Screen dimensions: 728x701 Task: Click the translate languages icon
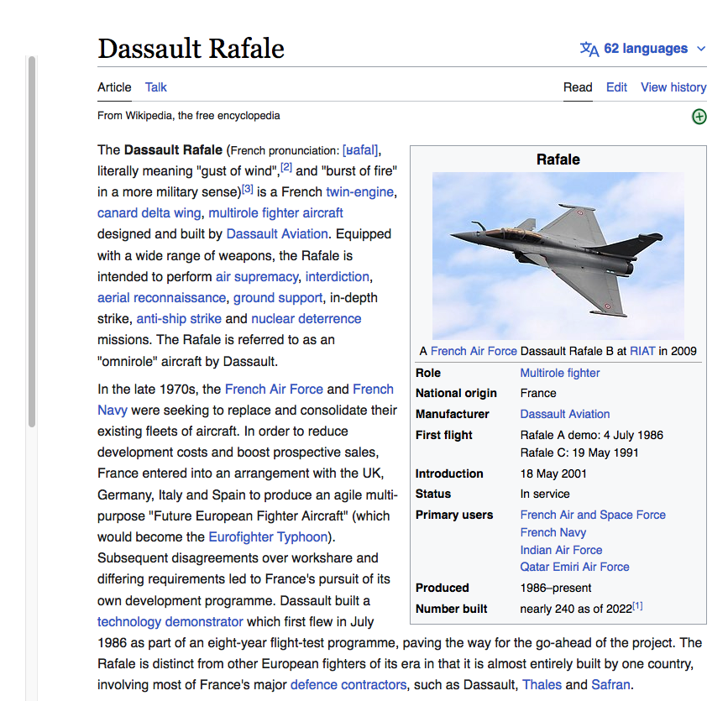(x=589, y=49)
